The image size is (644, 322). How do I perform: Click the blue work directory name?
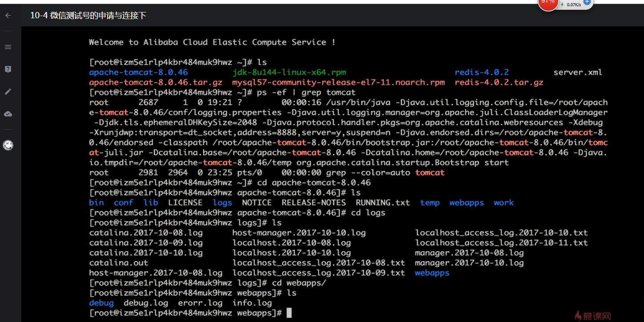[x=504, y=203]
